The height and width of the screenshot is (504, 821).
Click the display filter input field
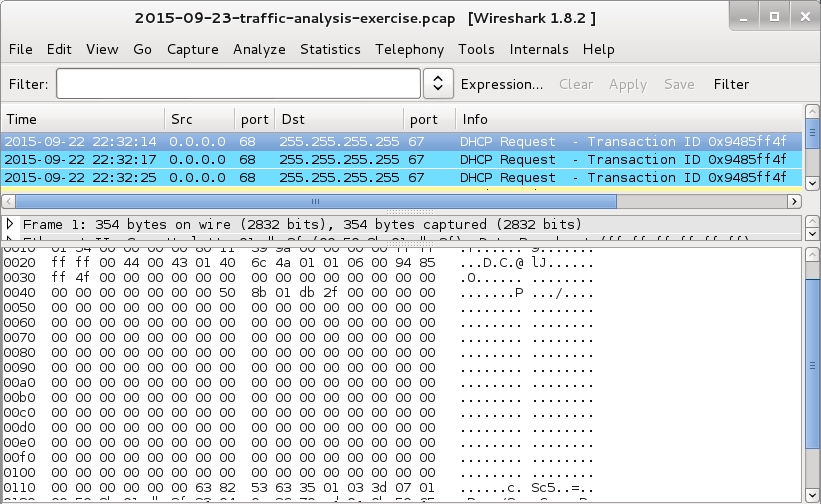238,84
